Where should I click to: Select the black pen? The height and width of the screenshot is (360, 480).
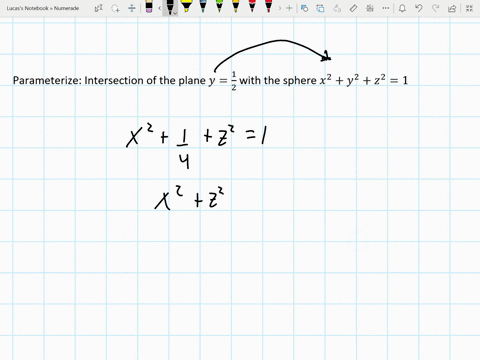(x=170, y=7)
